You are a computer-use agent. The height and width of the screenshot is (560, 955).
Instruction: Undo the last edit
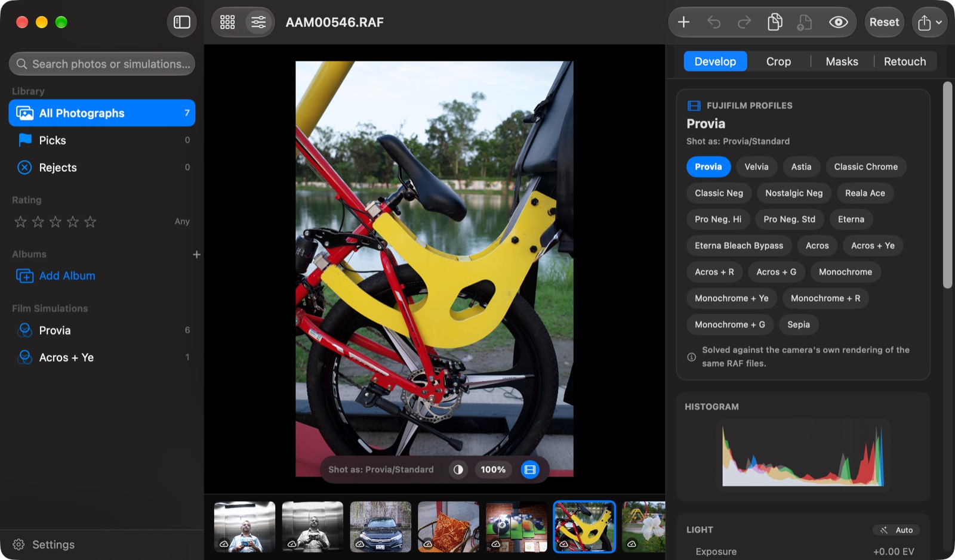point(714,22)
